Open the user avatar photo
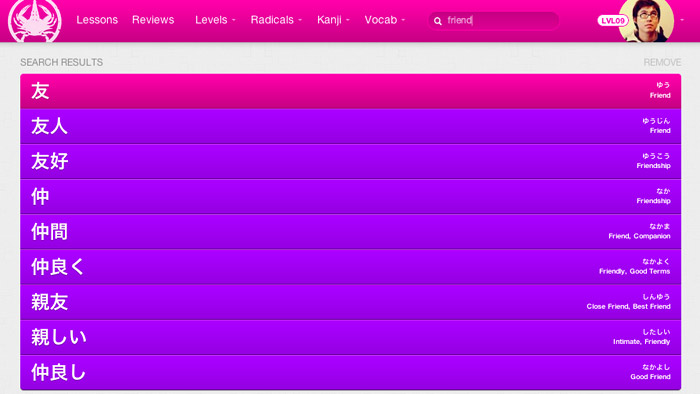 click(646, 21)
